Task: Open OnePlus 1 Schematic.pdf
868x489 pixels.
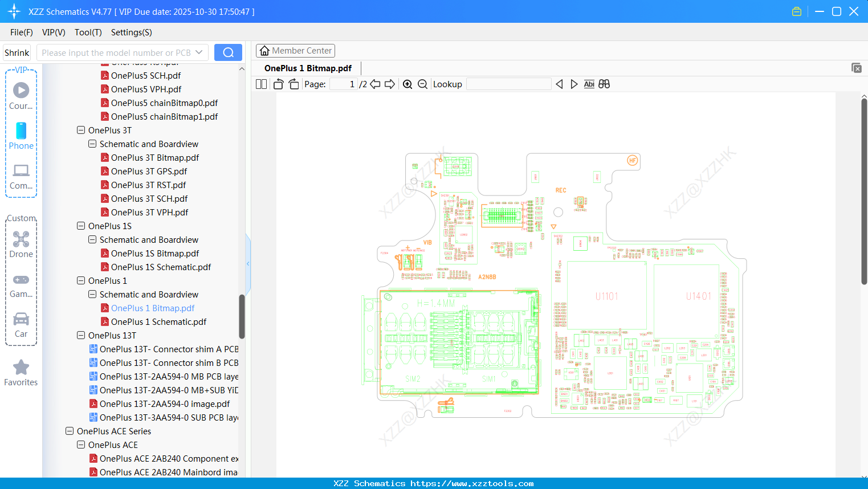Action: tap(158, 321)
